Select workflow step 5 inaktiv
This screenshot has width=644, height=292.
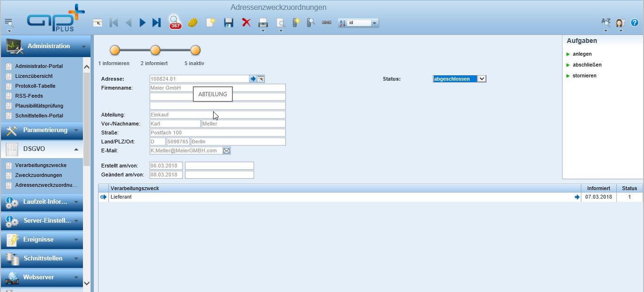pos(195,50)
